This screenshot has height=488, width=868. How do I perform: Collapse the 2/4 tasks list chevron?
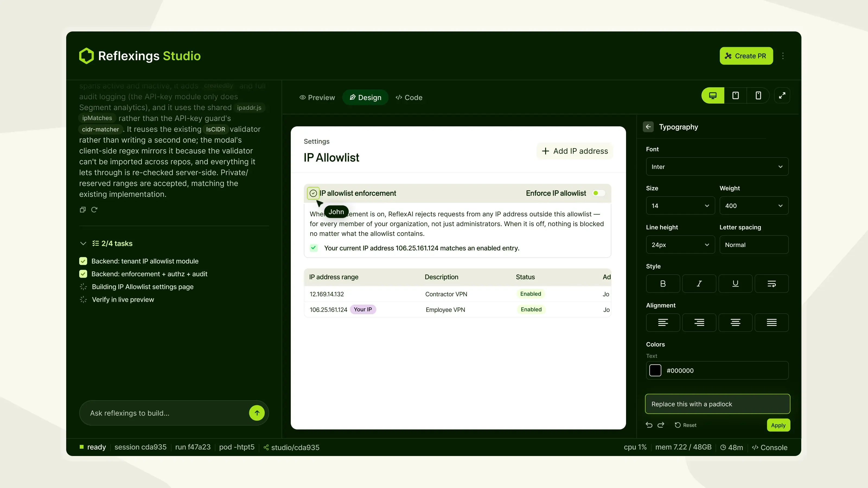(83, 243)
